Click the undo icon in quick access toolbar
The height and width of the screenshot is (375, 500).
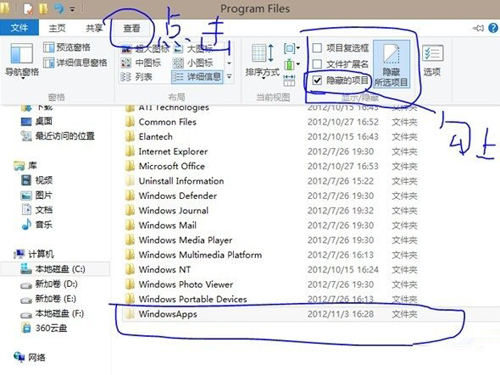59,9
